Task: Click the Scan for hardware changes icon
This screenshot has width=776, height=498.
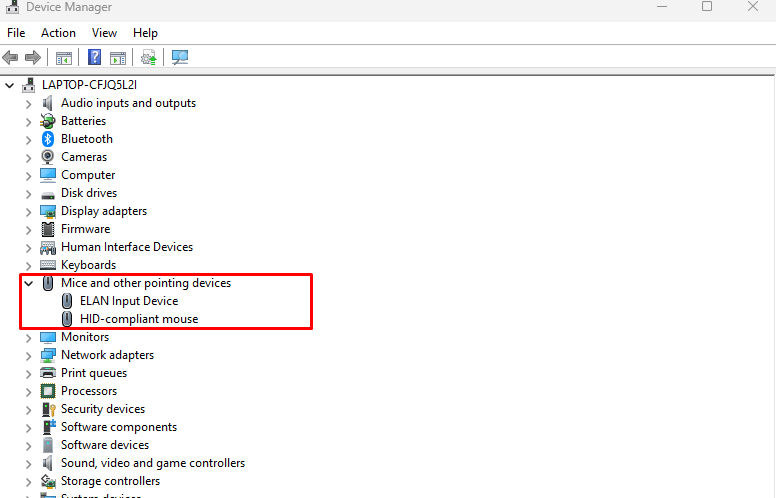Action: pos(180,57)
